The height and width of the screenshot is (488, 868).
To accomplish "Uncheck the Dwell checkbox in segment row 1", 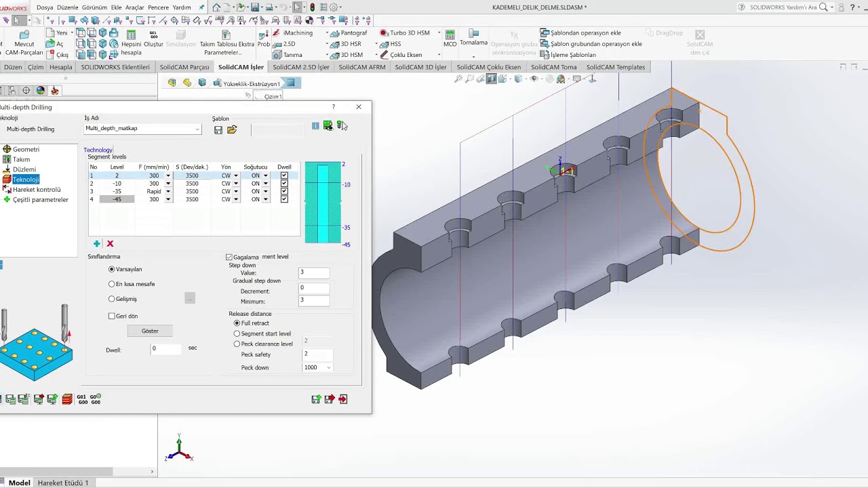I will point(284,176).
